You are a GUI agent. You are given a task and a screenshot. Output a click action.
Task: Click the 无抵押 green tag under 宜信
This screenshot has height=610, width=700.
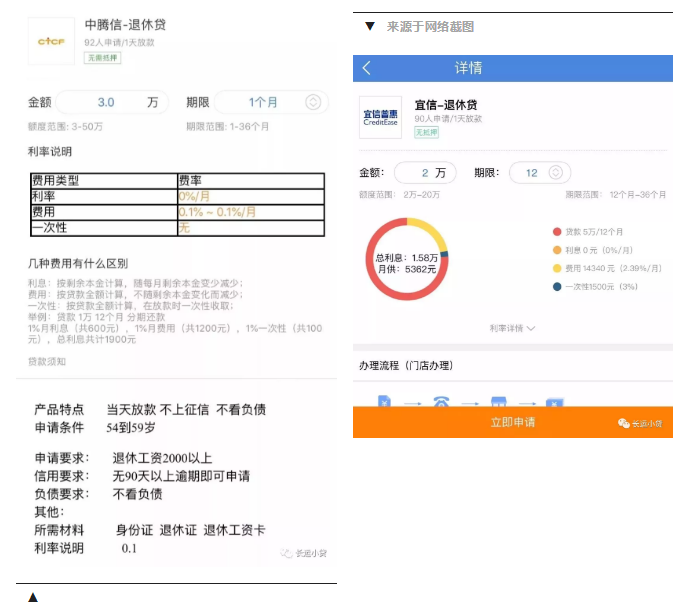426,132
